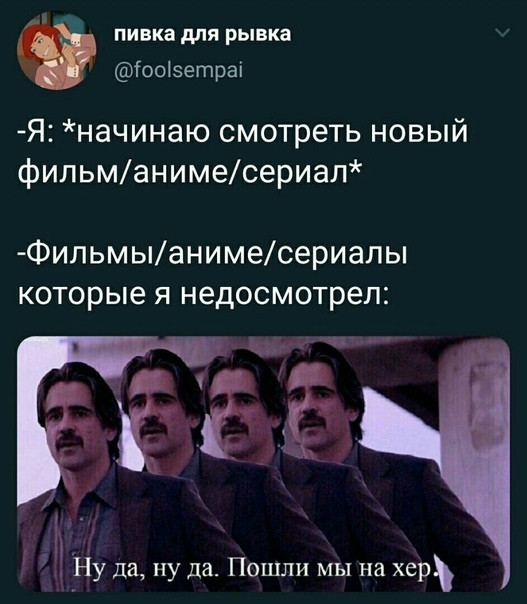The width and height of the screenshot is (527, 604).
Task: Open the attached meme image
Action: tap(264, 464)
